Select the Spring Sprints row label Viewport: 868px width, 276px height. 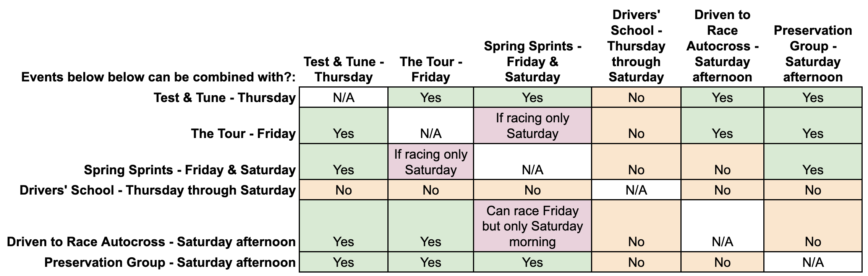point(189,170)
